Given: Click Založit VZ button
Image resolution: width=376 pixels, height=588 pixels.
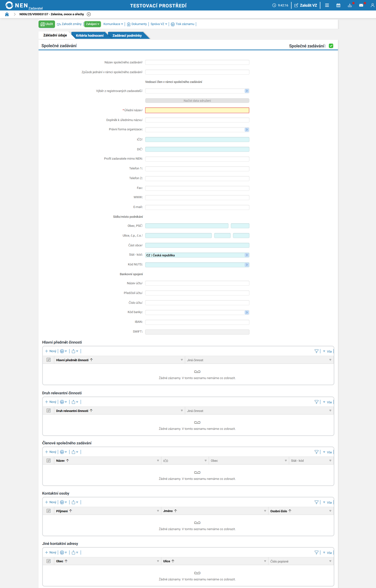Looking at the screenshot, I should 306,5.
